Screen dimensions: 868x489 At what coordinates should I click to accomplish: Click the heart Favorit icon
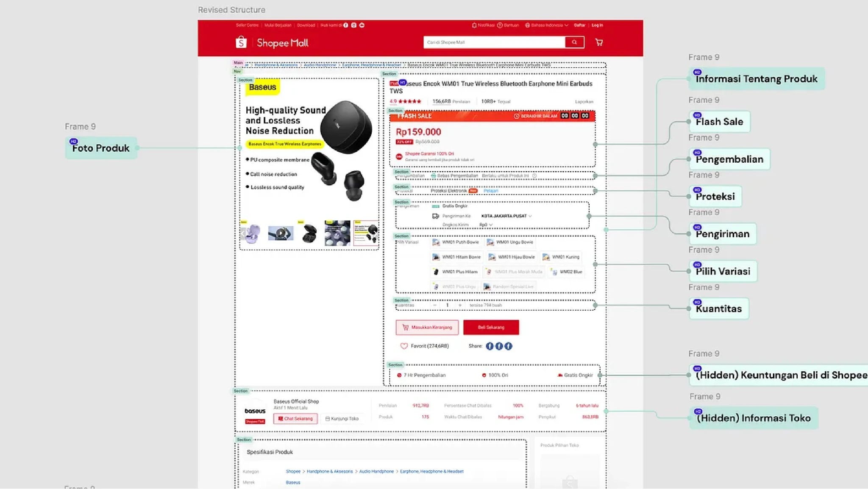(x=404, y=346)
